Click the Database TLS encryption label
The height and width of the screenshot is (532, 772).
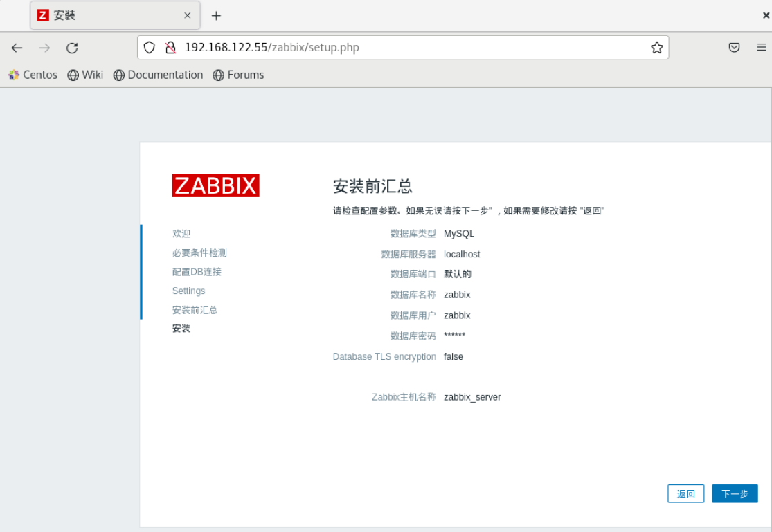coord(384,357)
